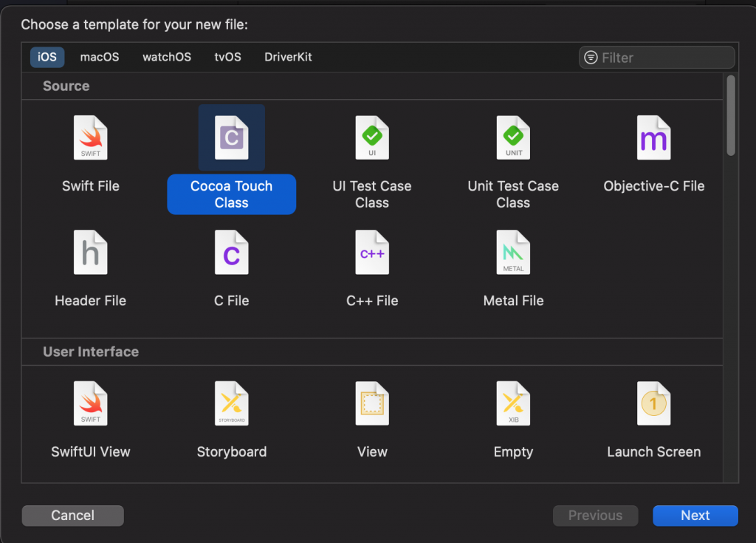This screenshot has width=756, height=543.
Task: Select the Empty XIB template icon
Action: point(514,403)
